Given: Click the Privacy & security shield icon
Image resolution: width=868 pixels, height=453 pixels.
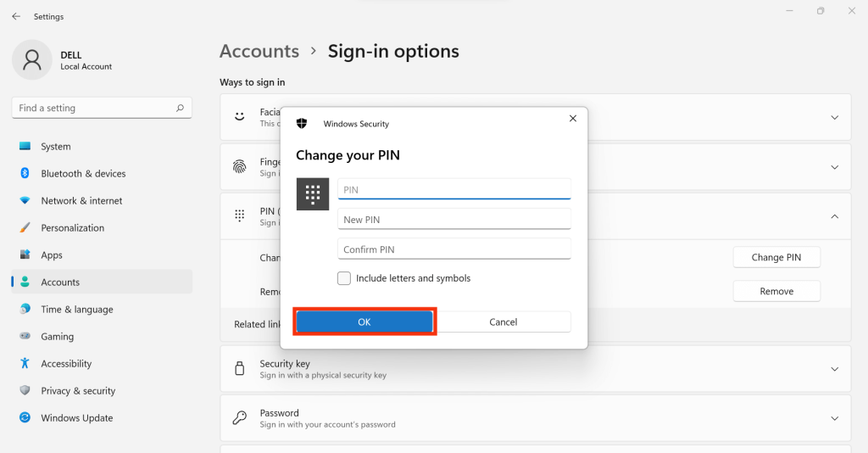Looking at the screenshot, I should pyautogui.click(x=25, y=390).
